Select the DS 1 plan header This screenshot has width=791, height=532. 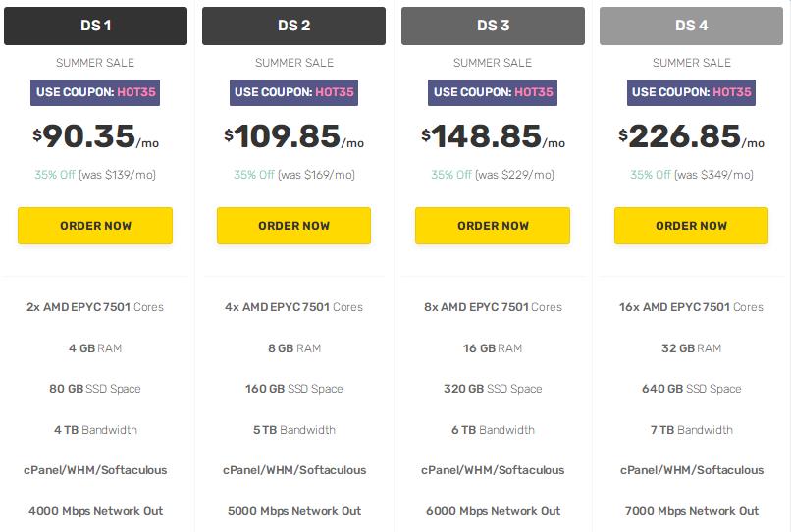click(95, 26)
